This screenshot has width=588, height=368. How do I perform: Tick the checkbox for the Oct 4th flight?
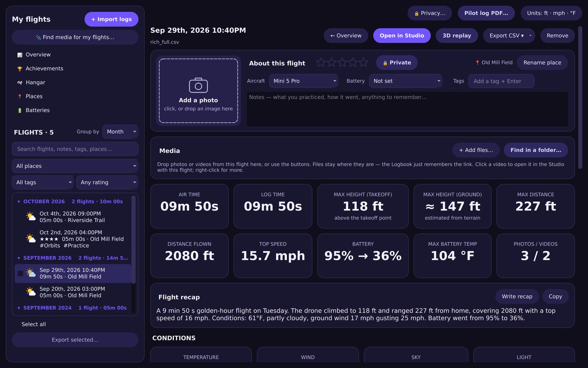(20, 217)
